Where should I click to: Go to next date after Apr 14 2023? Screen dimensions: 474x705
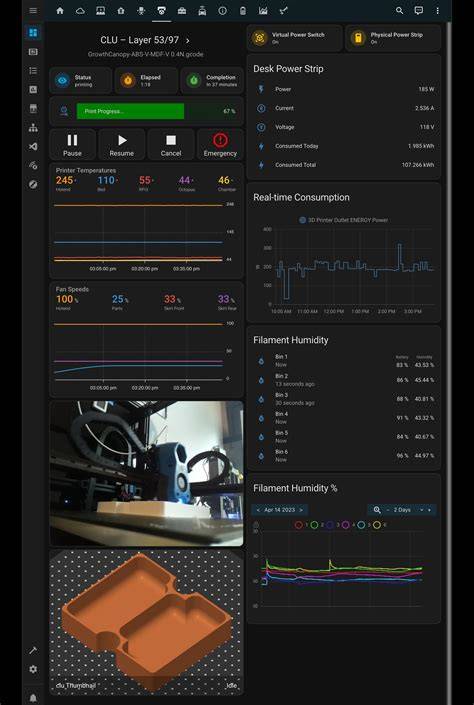[x=301, y=510]
